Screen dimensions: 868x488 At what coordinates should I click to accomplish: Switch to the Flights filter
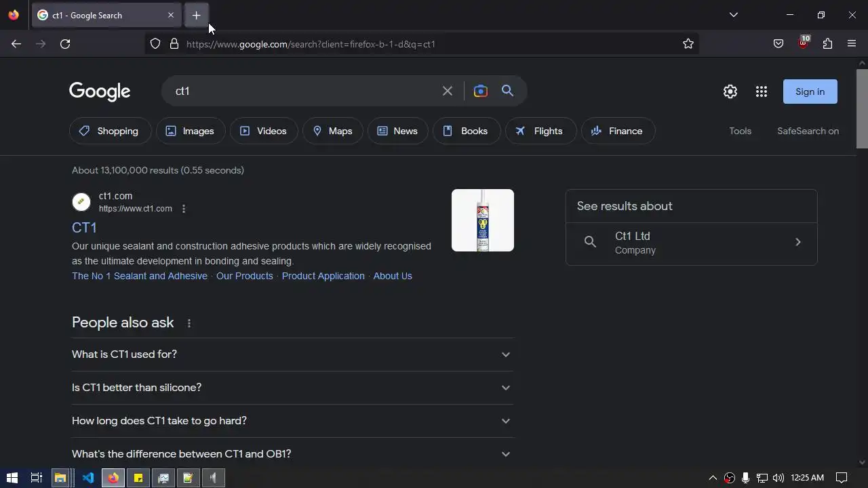[x=540, y=131]
